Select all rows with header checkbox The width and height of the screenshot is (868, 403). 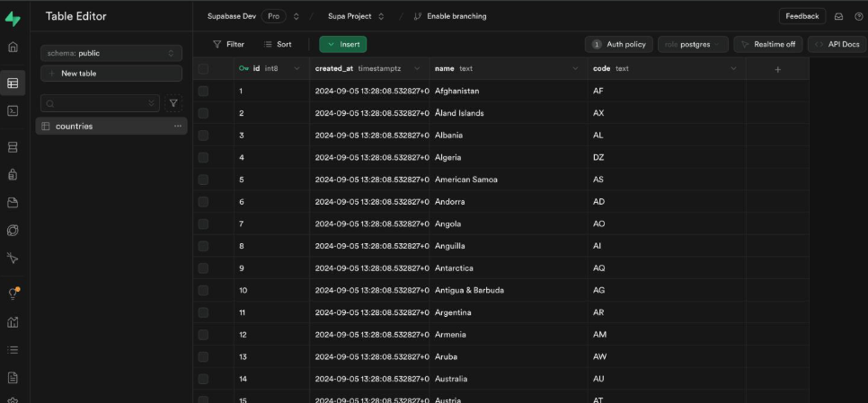pyautogui.click(x=203, y=68)
